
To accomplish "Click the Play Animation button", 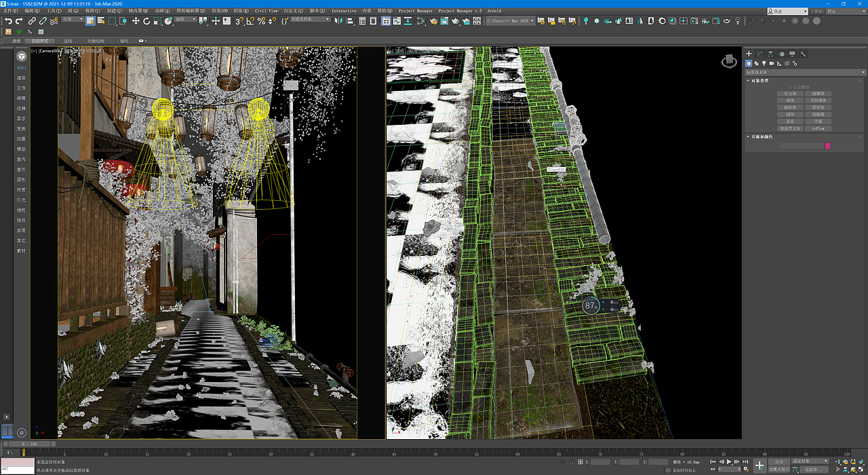I will click(729, 461).
